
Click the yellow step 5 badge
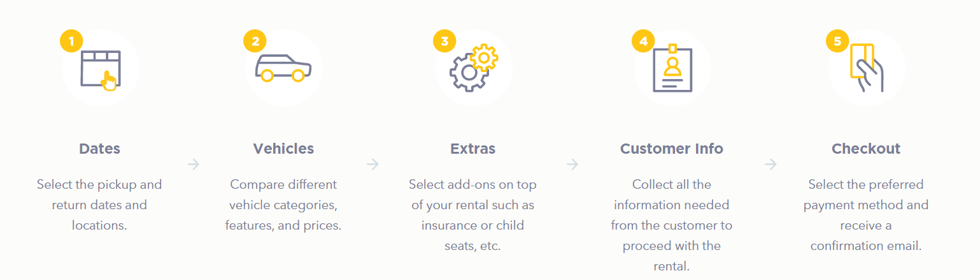coord(837,41)
